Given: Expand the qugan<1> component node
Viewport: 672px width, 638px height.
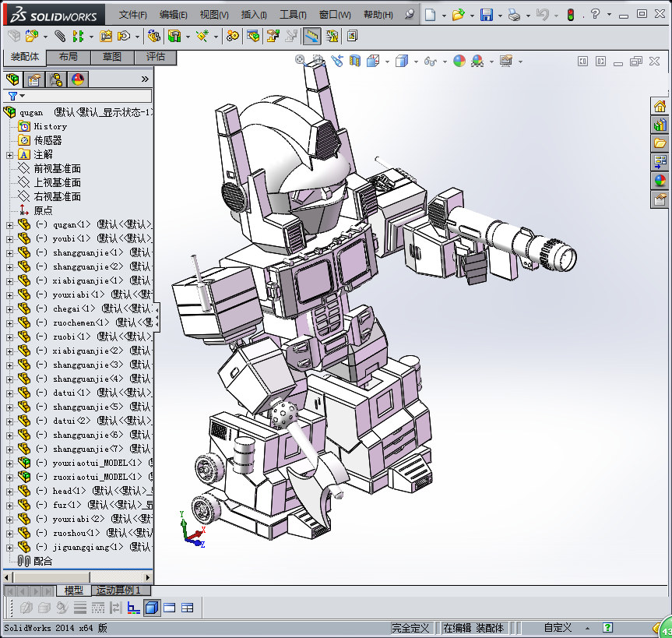Looking at the screenshot, I should 9,225.
